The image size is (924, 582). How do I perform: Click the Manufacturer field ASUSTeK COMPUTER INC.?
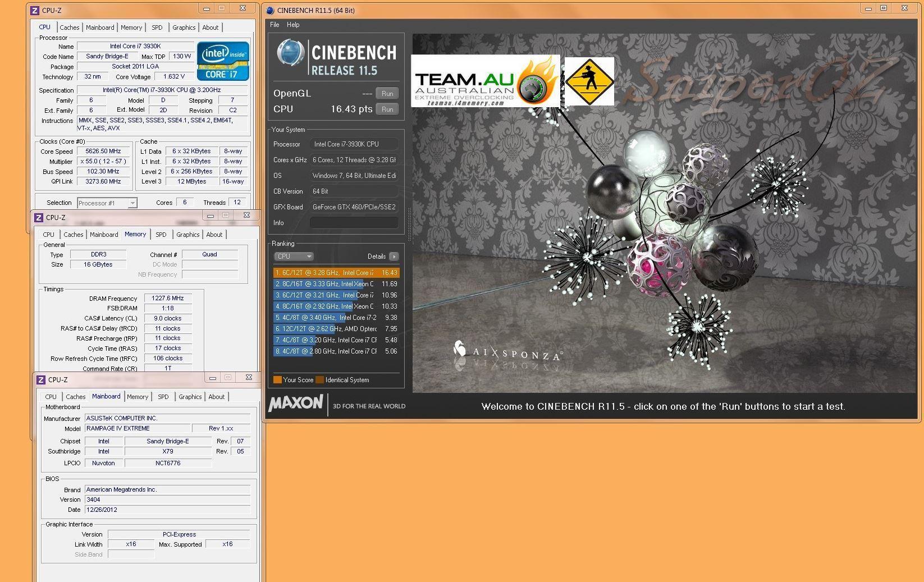(x=167, y=418)
